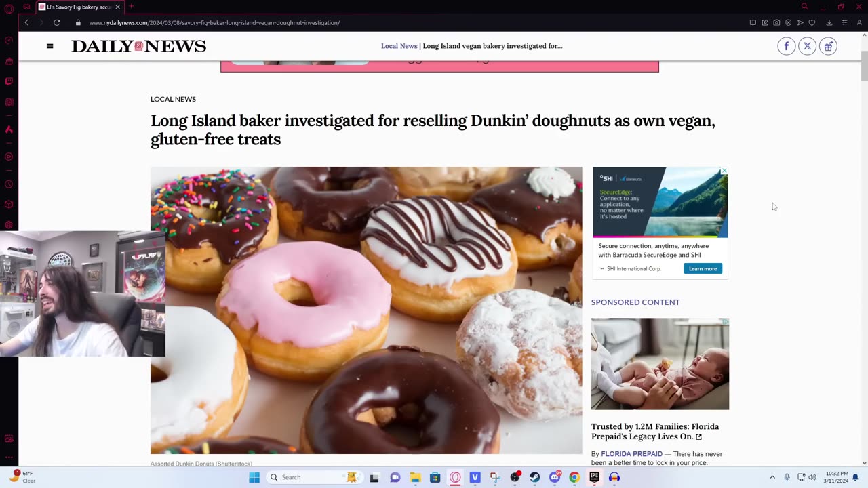This screenshot has height=488, width=868.
Task: Open the shopping bag sidebar icon
Action: point(9,61)
